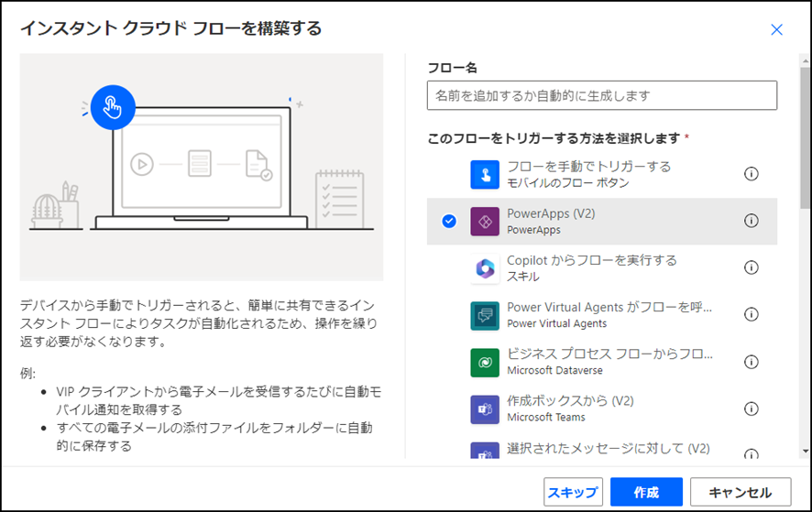Click the trigger list scrollbar thumb
The width and height of the screenshot is (812, 512).
pos(806,137)
